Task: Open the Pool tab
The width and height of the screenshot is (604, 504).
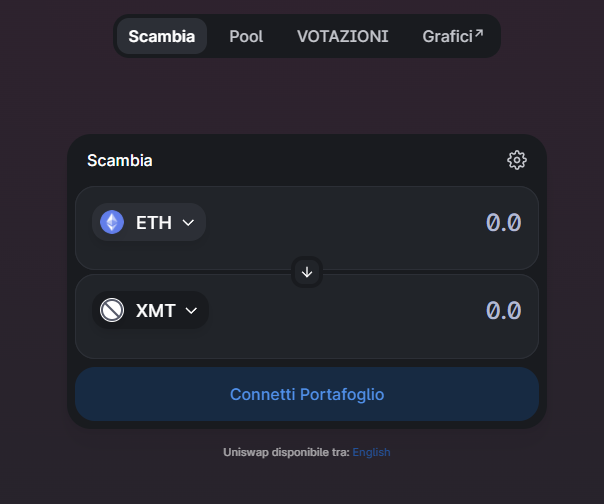Action: point(246,36)
